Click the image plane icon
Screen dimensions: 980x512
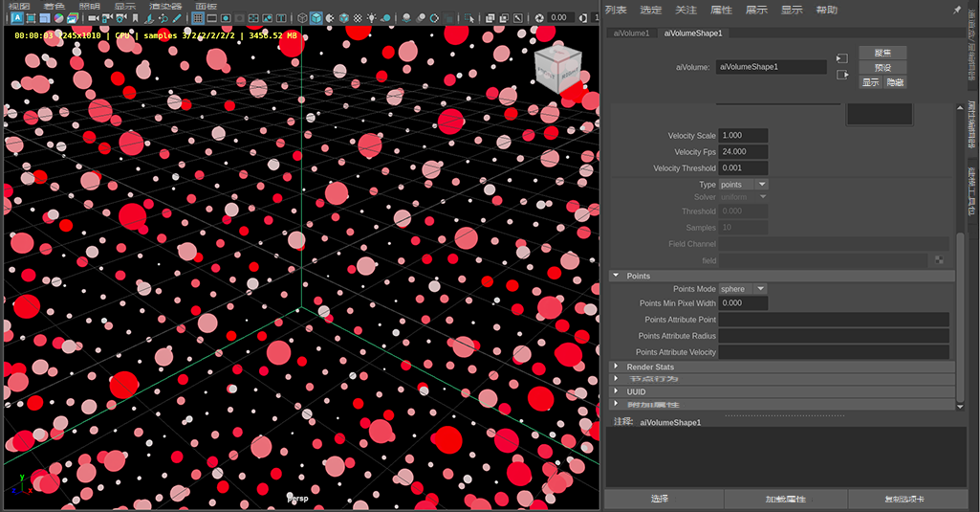pyautogui.click(x=149, y=18)
